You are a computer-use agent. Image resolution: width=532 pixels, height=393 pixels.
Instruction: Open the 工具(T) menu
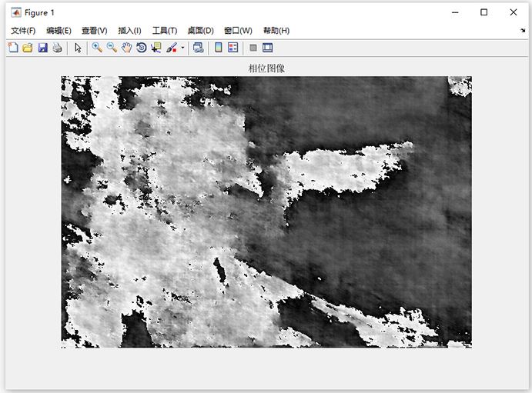165,31
